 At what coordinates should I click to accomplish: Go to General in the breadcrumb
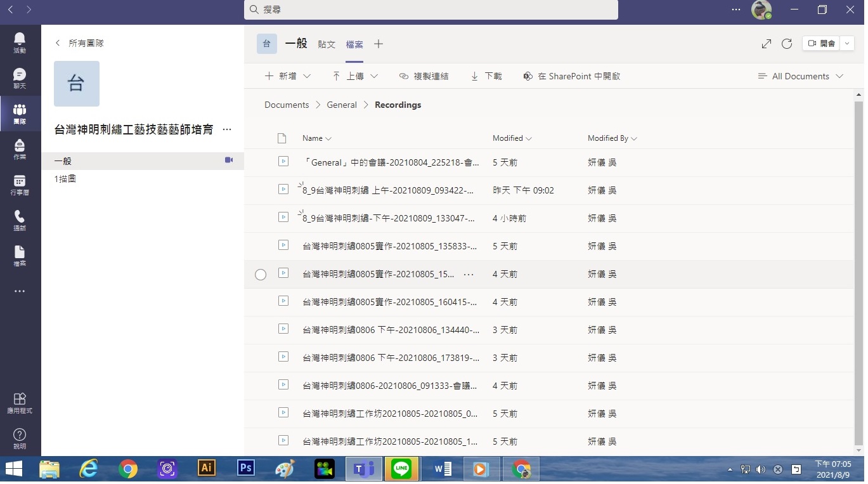[x=342, y=105]
